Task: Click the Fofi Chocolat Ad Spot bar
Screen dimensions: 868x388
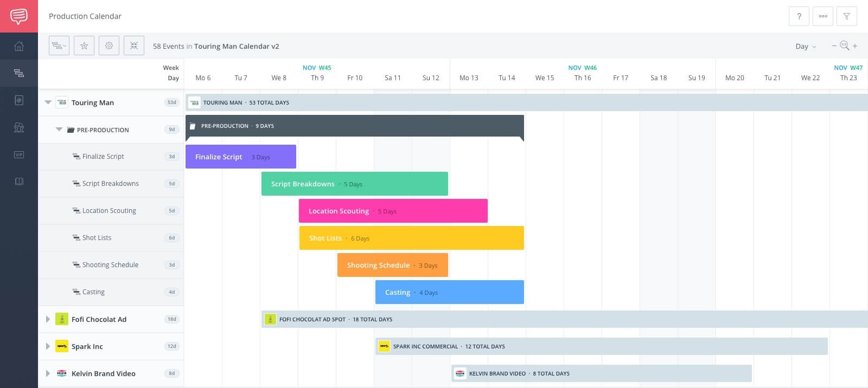Action: (565, 319)
